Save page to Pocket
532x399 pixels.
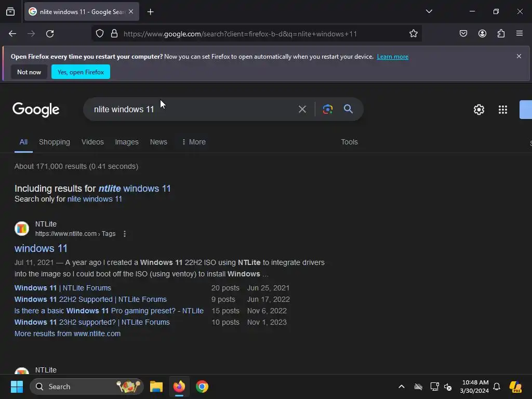463,33
